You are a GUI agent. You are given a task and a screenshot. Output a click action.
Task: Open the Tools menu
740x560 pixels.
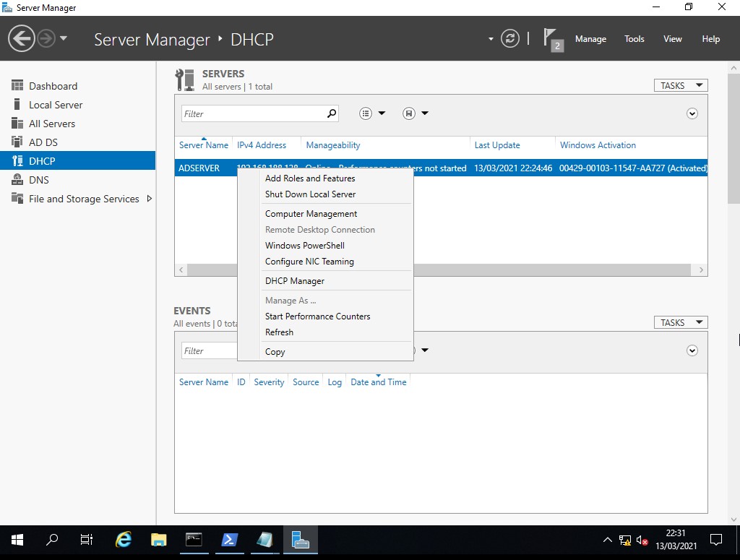click(634, 39)
